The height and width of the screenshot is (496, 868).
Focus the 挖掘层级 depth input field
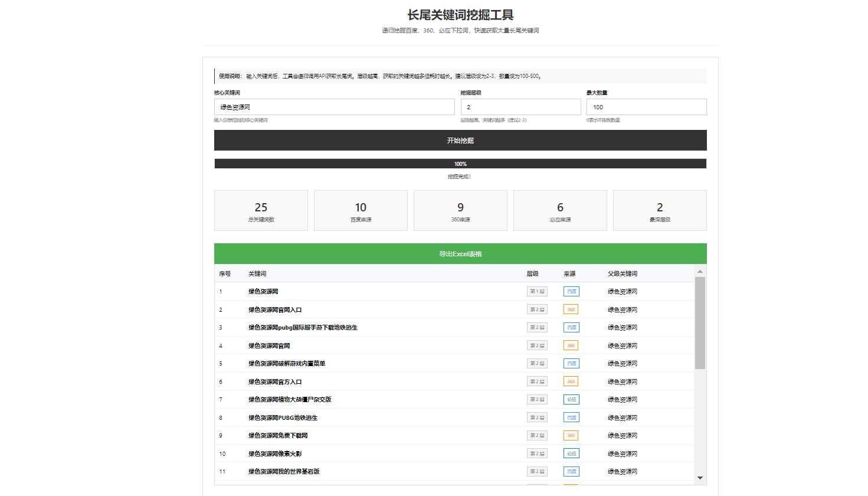(520, 107)
